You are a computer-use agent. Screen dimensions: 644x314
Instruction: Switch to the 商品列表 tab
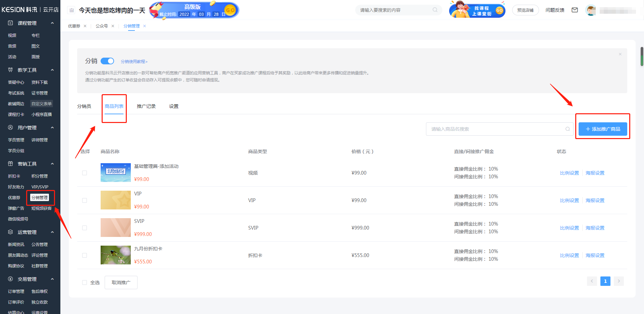[x=114, y=106]
